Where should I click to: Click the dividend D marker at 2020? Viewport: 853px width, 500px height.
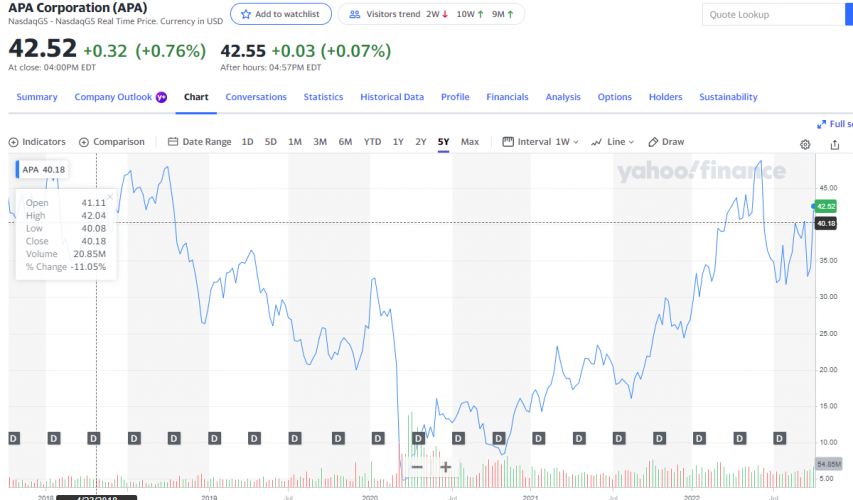pyautogui.click(x=378, y=439)
